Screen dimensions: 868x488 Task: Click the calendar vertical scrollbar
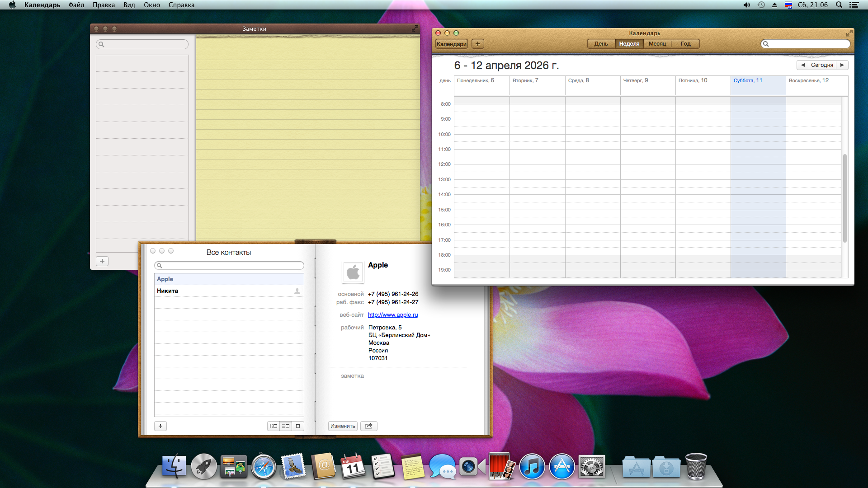coord(844,198)
